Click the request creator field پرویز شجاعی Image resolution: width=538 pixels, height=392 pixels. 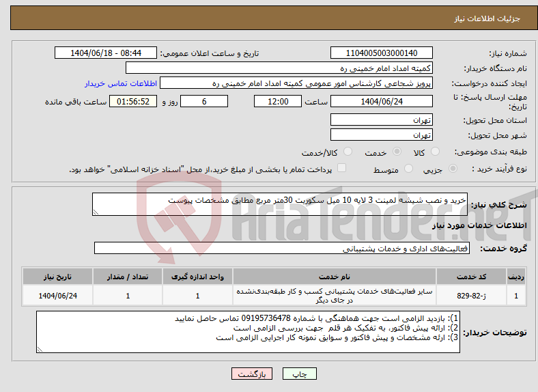(x=296, y=83)
